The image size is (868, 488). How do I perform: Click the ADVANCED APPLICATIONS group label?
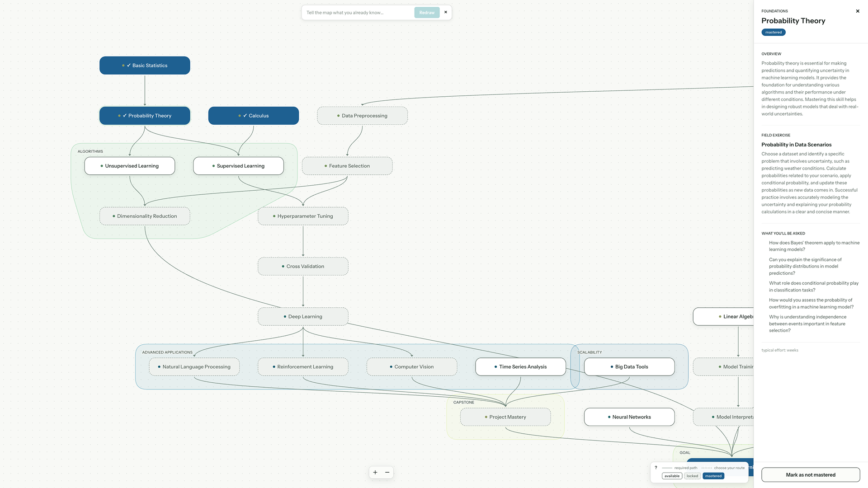tap(167, 352)
